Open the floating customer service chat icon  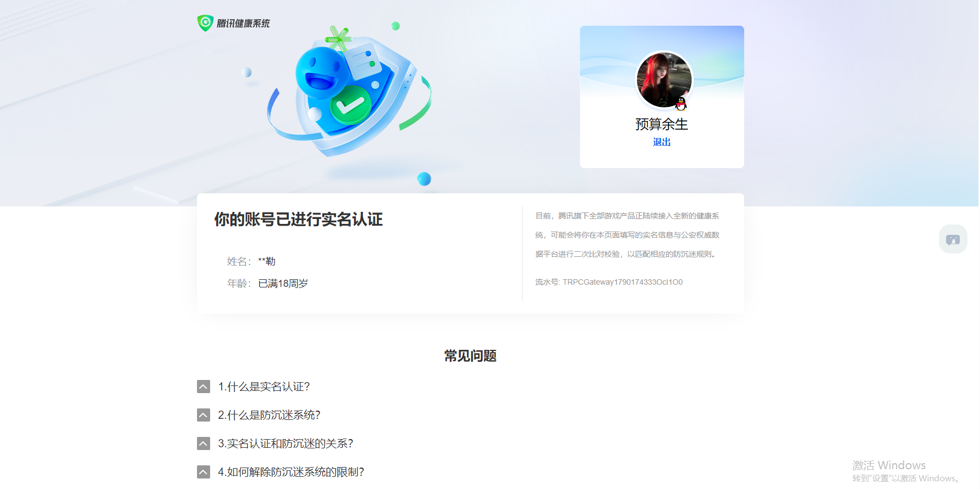point(953,239)
